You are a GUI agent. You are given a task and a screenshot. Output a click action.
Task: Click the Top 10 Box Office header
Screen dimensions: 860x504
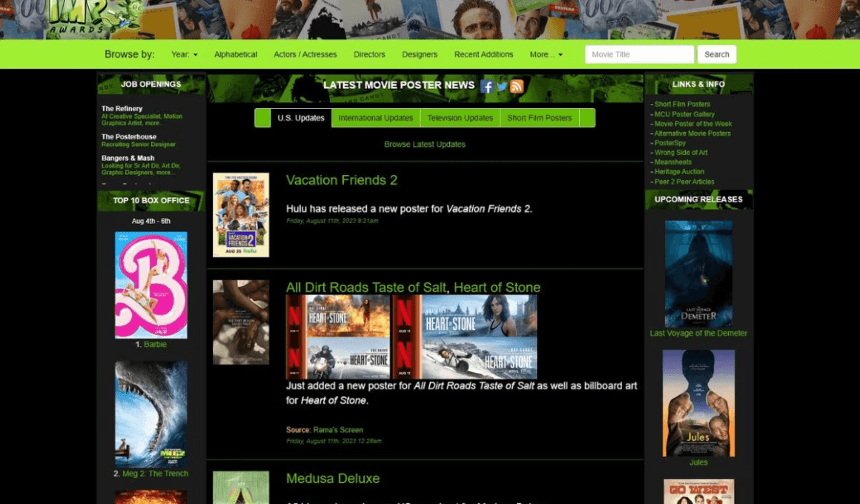(x=150, y=200)
